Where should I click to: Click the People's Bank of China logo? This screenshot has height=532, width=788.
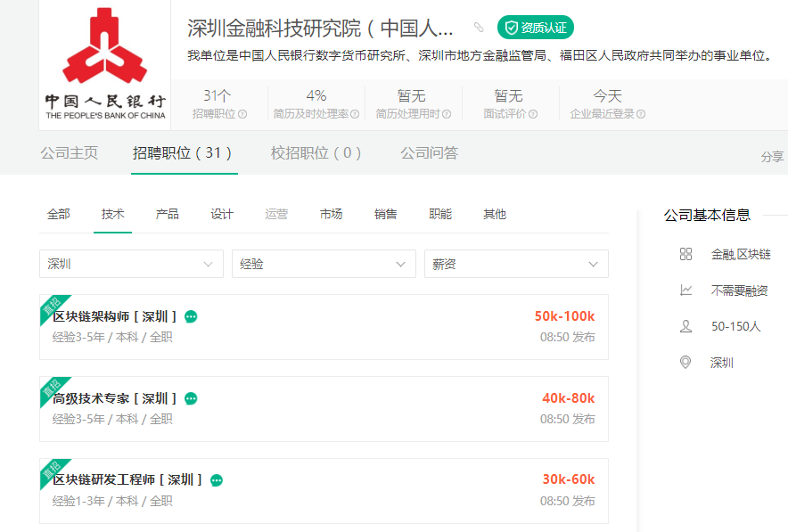click(105, 64)
